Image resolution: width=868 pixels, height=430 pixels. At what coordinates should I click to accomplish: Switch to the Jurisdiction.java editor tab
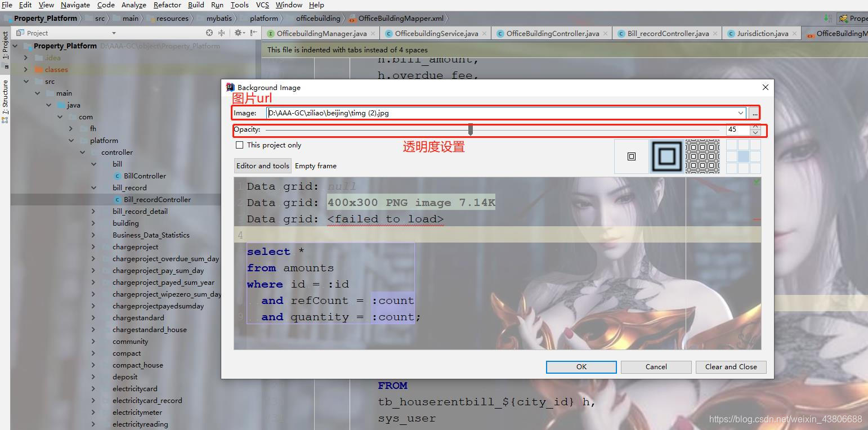pos(763,33)
